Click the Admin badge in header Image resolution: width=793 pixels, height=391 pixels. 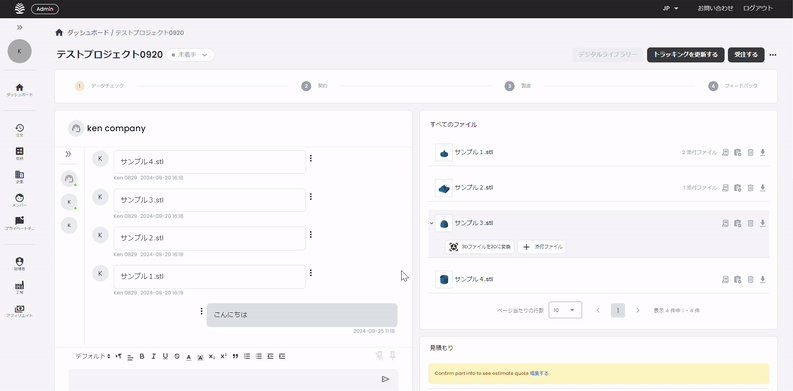point(45,9)
